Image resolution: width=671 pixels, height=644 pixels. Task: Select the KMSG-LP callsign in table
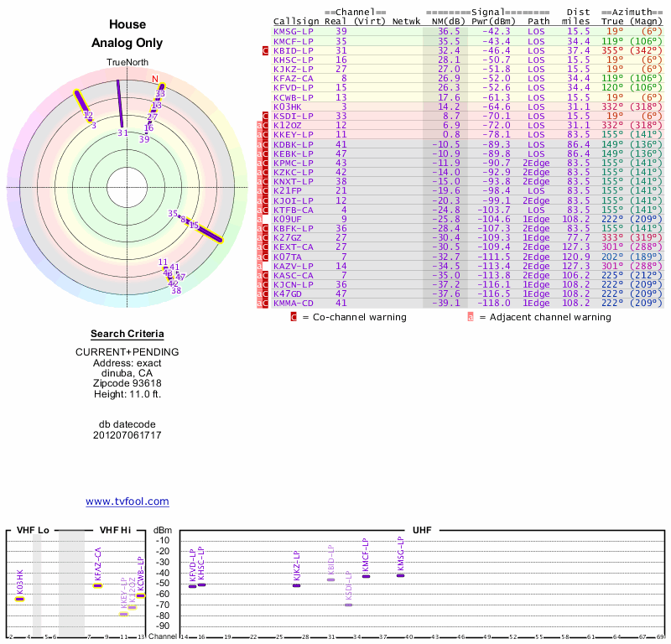294,31
